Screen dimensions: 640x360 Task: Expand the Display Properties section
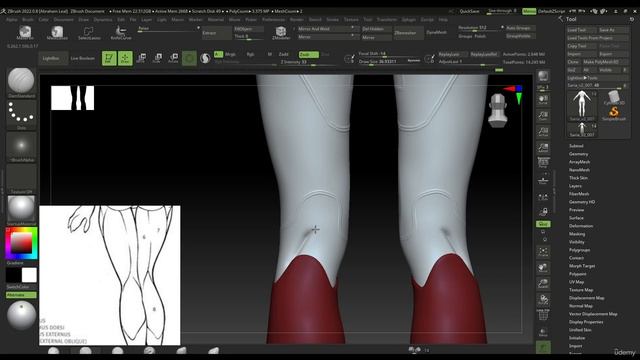tap(586, 322)
